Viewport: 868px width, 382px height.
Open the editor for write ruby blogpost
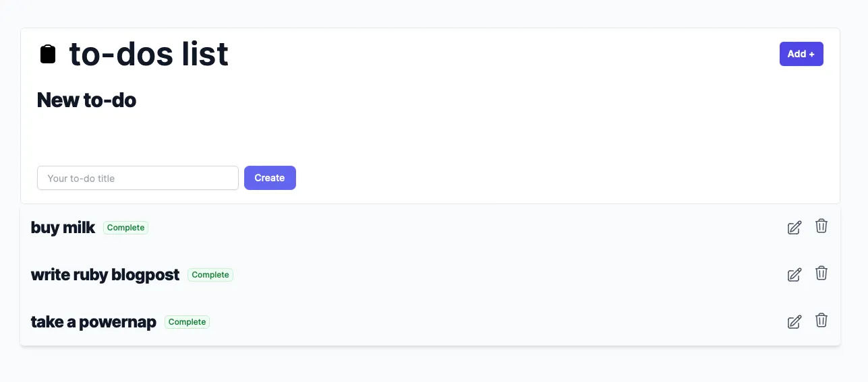click(x=794, y=275)
